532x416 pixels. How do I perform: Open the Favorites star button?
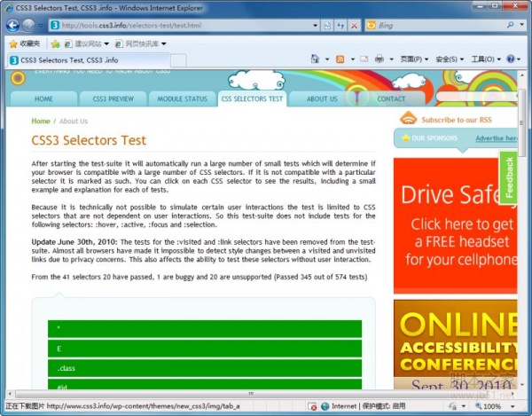click(x=25, y=43)
